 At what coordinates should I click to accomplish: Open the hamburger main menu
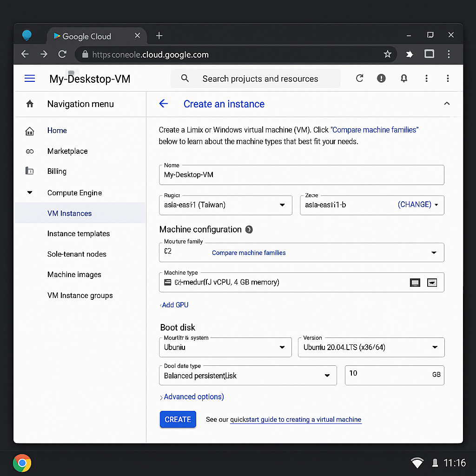[x=29, y=79]
